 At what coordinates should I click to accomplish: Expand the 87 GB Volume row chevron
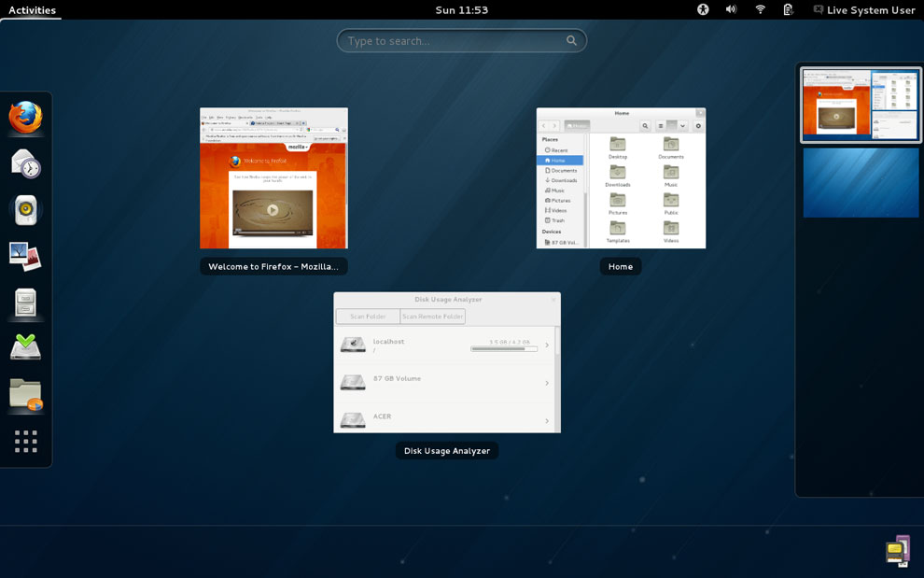click(547, 384)
